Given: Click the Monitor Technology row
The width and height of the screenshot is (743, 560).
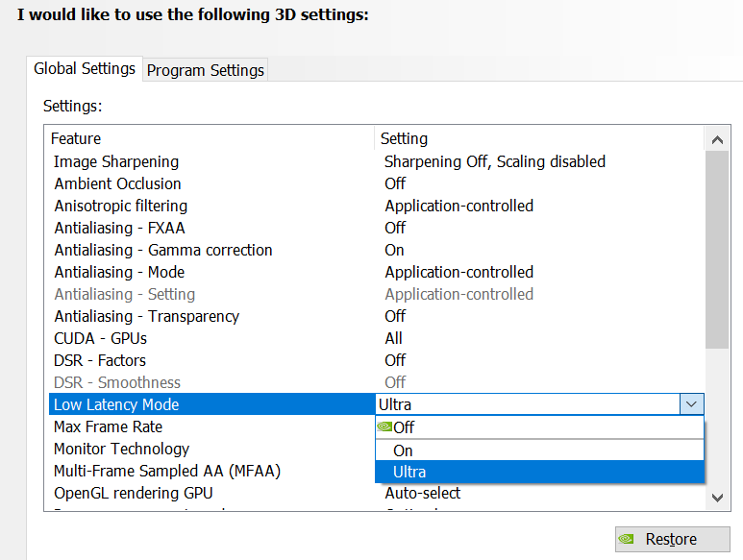Looking at the screenshot, I should coord(121,449).
